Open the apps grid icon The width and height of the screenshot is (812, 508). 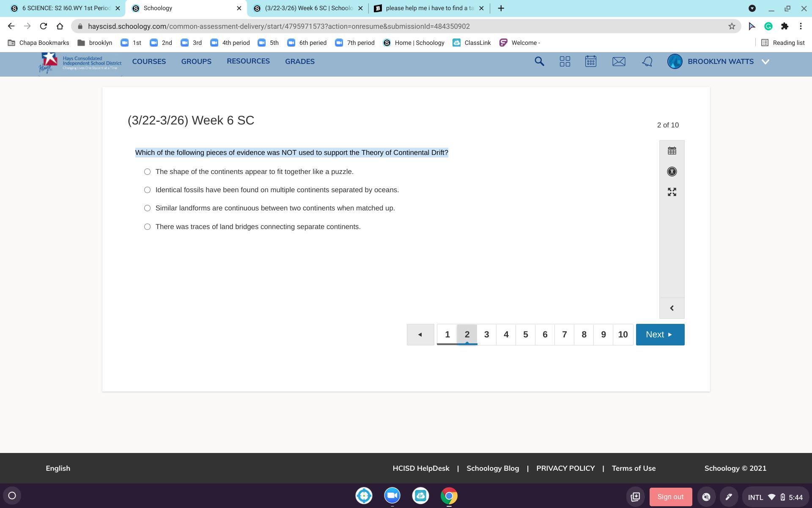[x=565, y=61]
